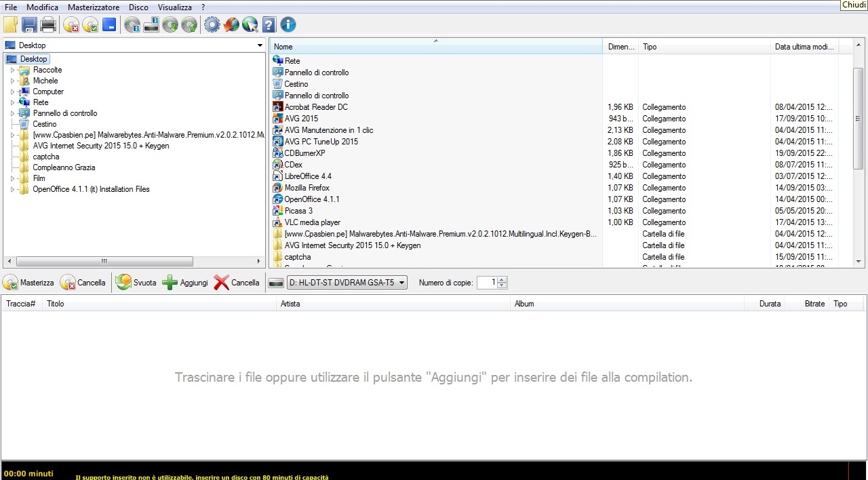Open the Disco menu

click(138, 7)
